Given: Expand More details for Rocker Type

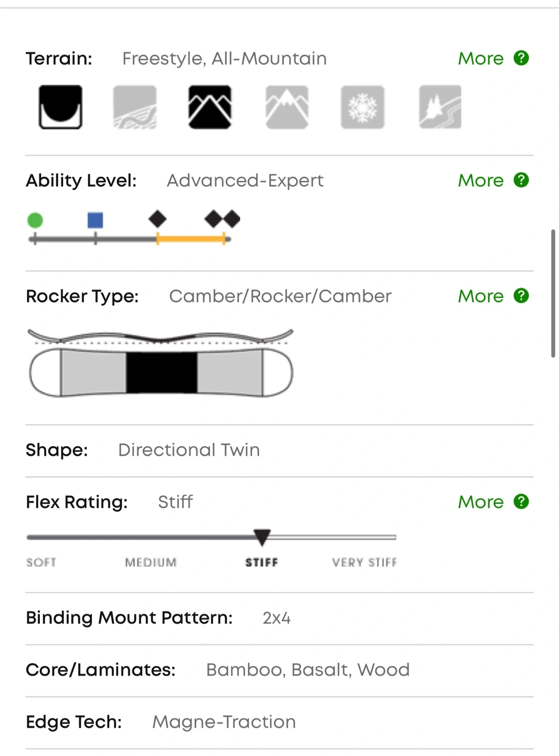Looking at the screenshot, I should [x=480, y=296].
